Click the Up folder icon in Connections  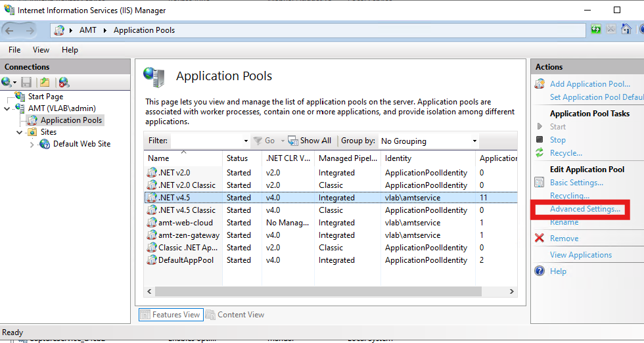coord(45,82)
